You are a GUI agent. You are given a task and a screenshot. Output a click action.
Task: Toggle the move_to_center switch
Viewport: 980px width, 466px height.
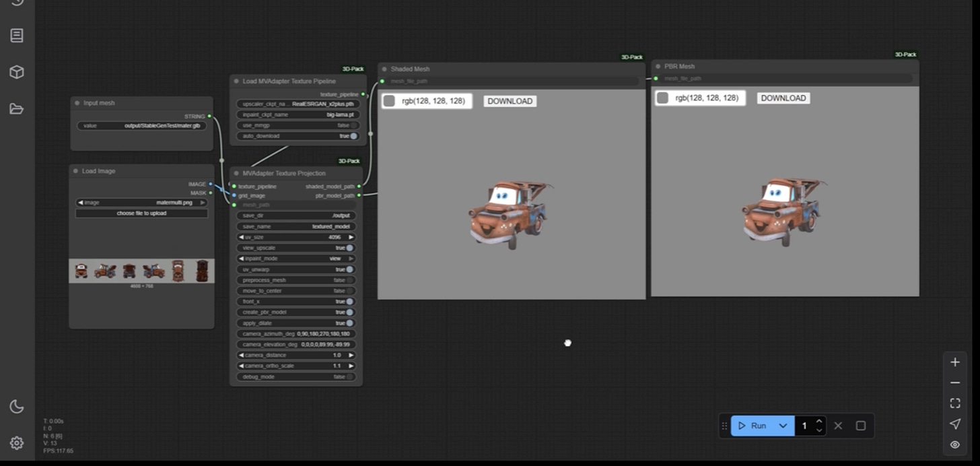pyautogui.click(x=350, y=291)
